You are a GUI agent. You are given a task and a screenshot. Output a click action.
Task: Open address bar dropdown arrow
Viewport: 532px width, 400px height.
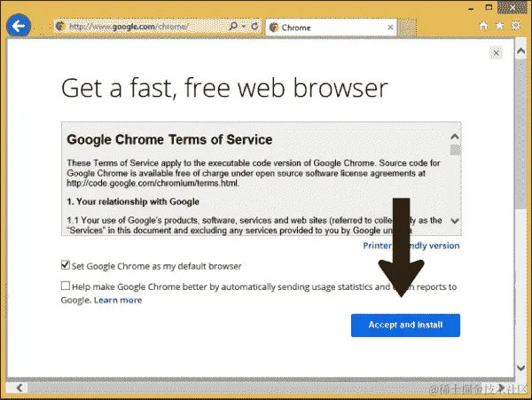click(244, 26)
